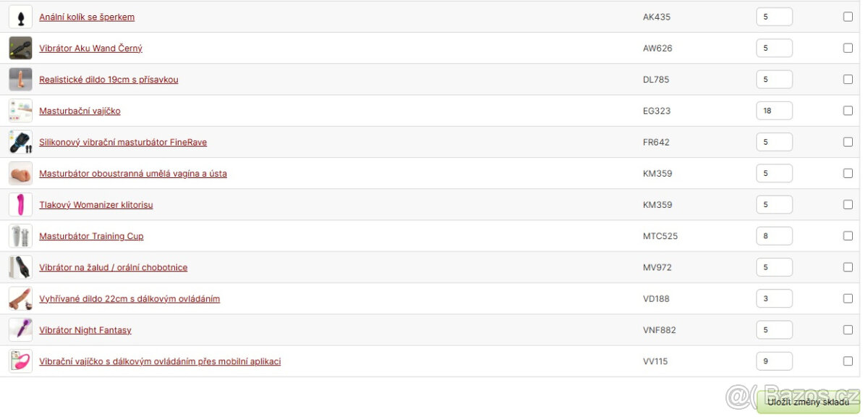Open thumbnail for item VNF882
The width and height of the screenshot is (868, 417).
[x=20, y=330]
